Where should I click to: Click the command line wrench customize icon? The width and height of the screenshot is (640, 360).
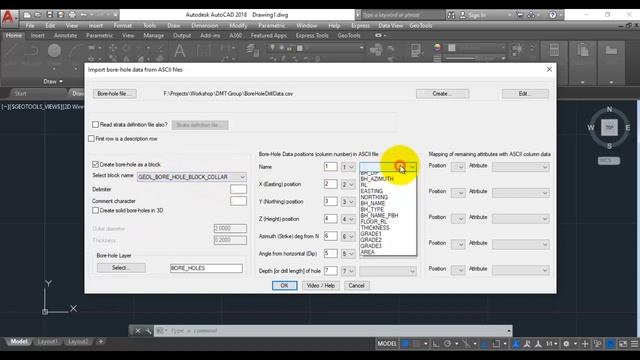[x=148, y=331]
